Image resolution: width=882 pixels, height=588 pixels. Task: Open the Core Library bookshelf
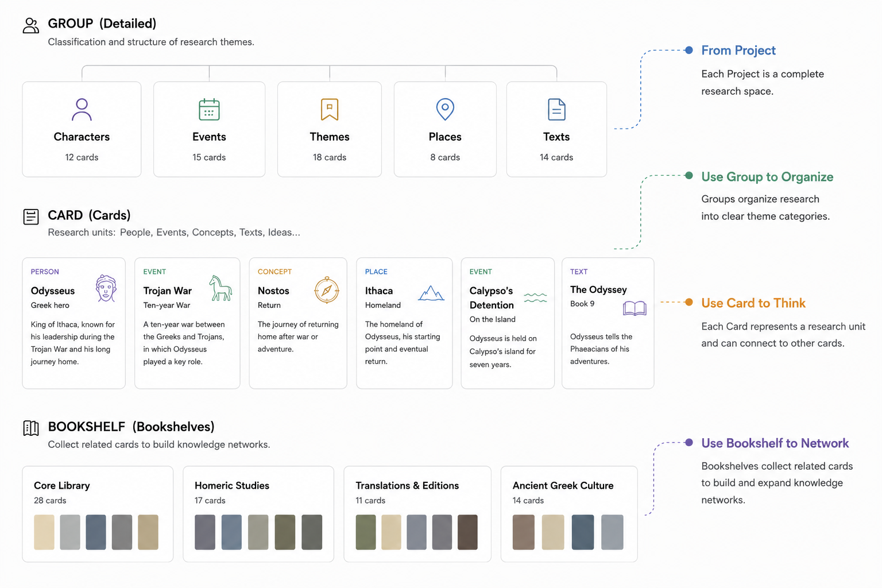click(98, 514)
